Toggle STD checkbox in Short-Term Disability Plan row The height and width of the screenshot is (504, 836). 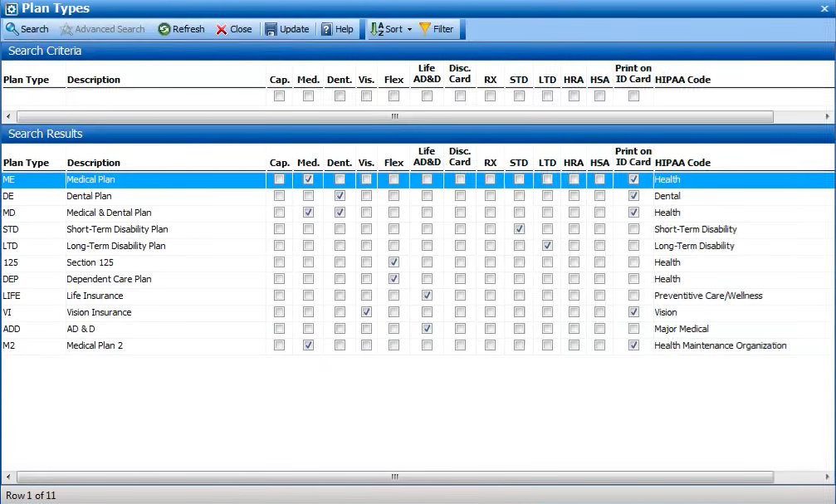point(519,229)
